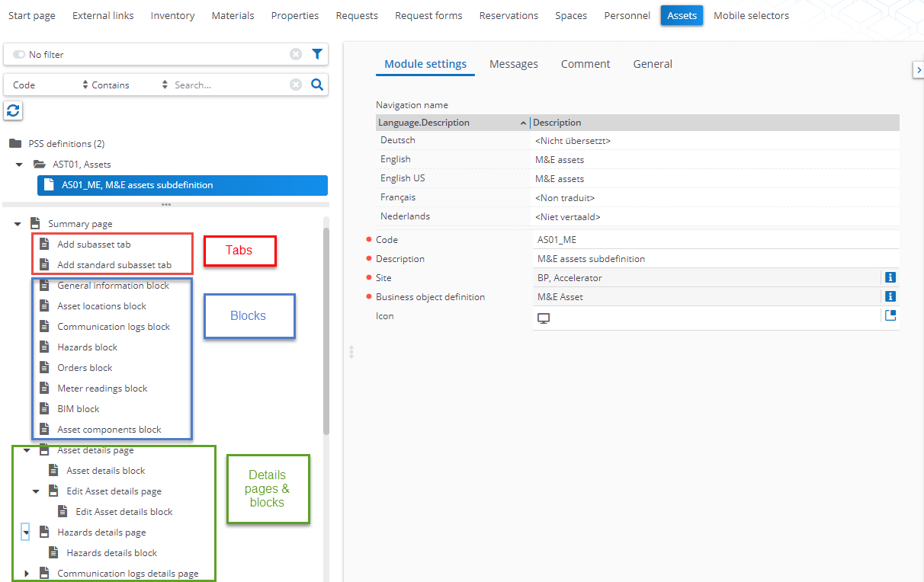Viewport: 924px width, 582px height.
Task: Select 'Add standard subasset tab' in the tree
Action: click(x=114, y=265)
